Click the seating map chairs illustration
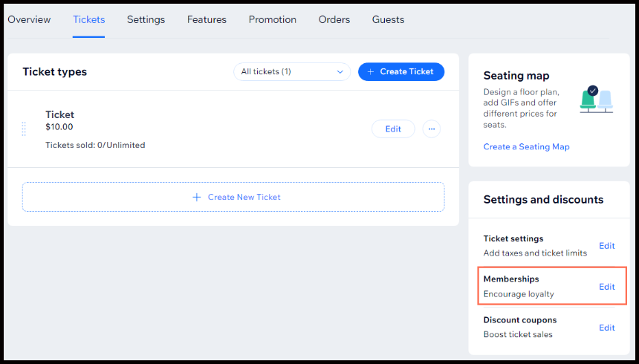This screenshot has width=639, height=364. click(x=597, y=100)
